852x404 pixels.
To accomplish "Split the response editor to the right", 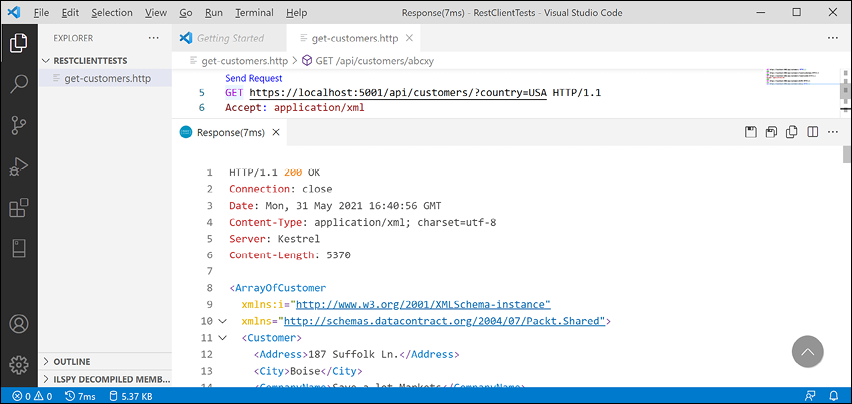I will (812, 132).
